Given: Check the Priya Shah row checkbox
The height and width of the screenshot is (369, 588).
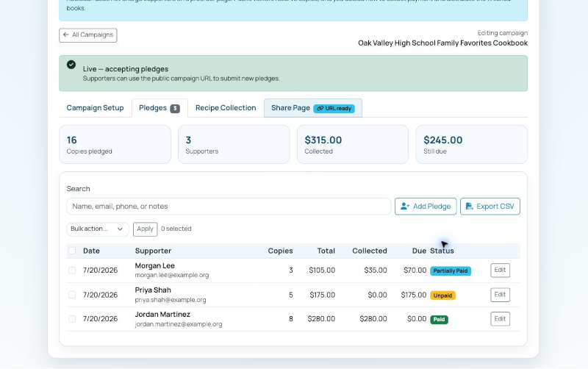Looking at the screenshot, I should click(x=72, y=295).
